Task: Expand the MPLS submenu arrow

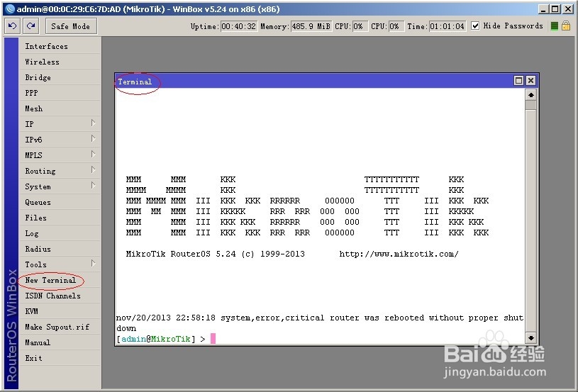Action: click(x=94, y=154)
